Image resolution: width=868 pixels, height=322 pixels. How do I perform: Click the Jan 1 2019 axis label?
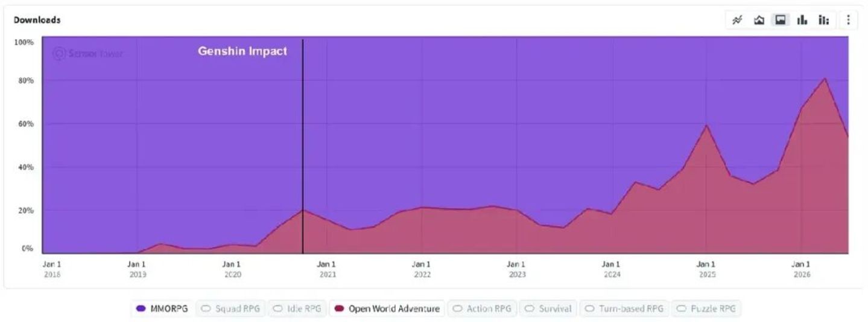pos(137,269)
